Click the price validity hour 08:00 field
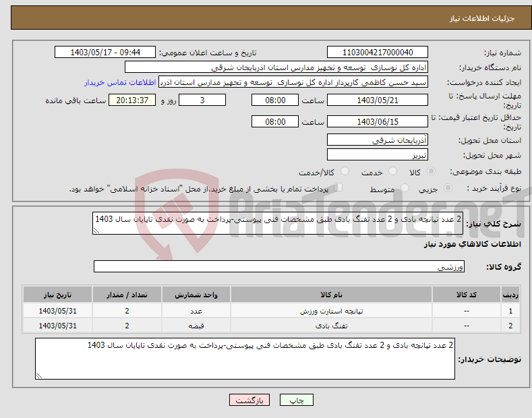The width and height of the screenshot is (532, 418). point(275,121)
